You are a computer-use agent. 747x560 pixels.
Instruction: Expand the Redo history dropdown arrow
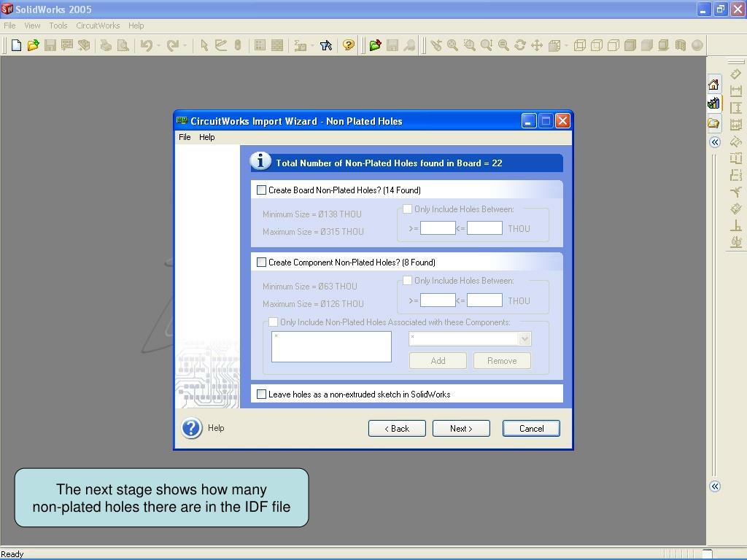[x=185, y=45]
